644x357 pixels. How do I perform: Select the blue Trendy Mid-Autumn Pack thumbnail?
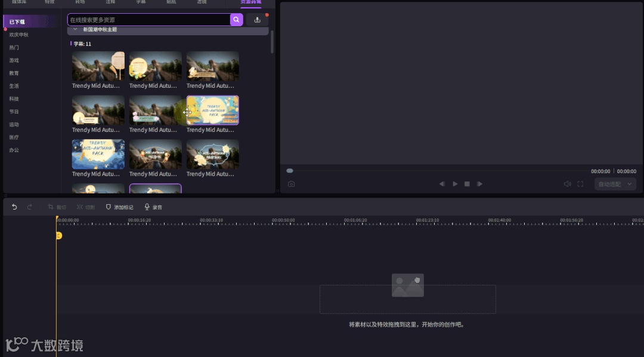click(98, 154)
